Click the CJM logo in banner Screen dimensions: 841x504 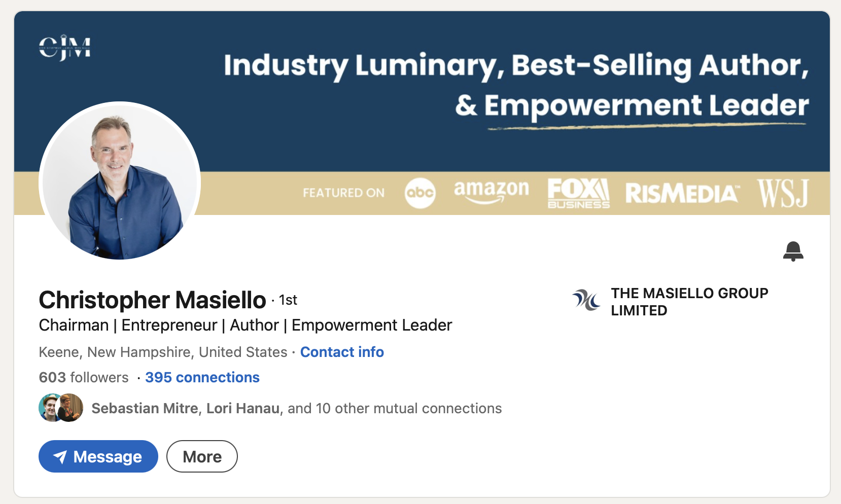click(x=65, y=48)
